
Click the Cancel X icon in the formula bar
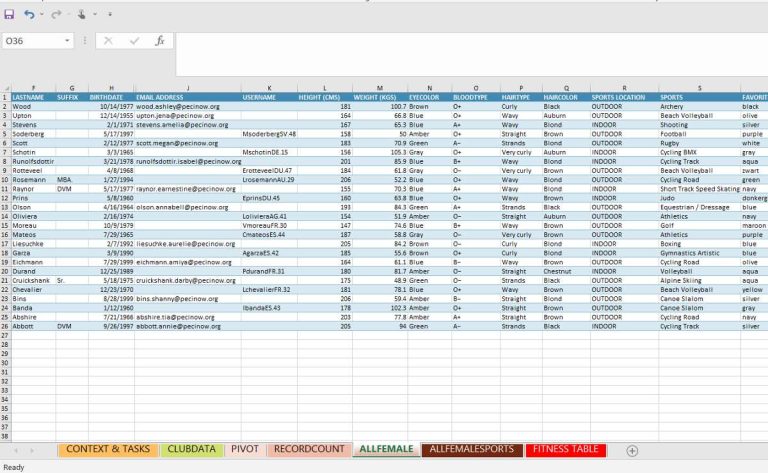point(108,41)
